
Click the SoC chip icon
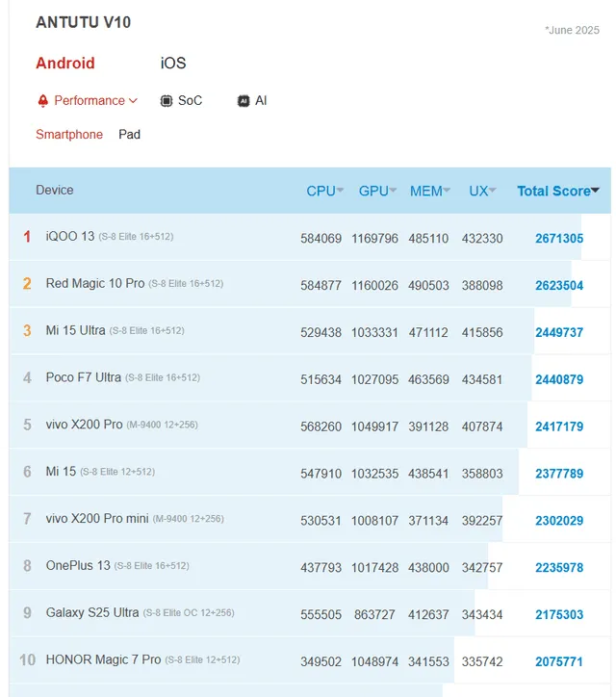click(x=167, y=101)
